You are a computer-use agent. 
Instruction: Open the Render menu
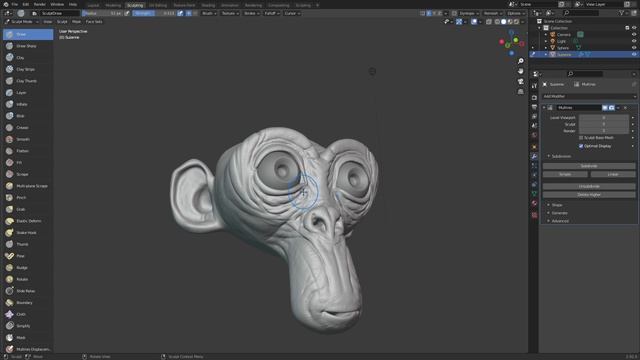pos(40,4)
